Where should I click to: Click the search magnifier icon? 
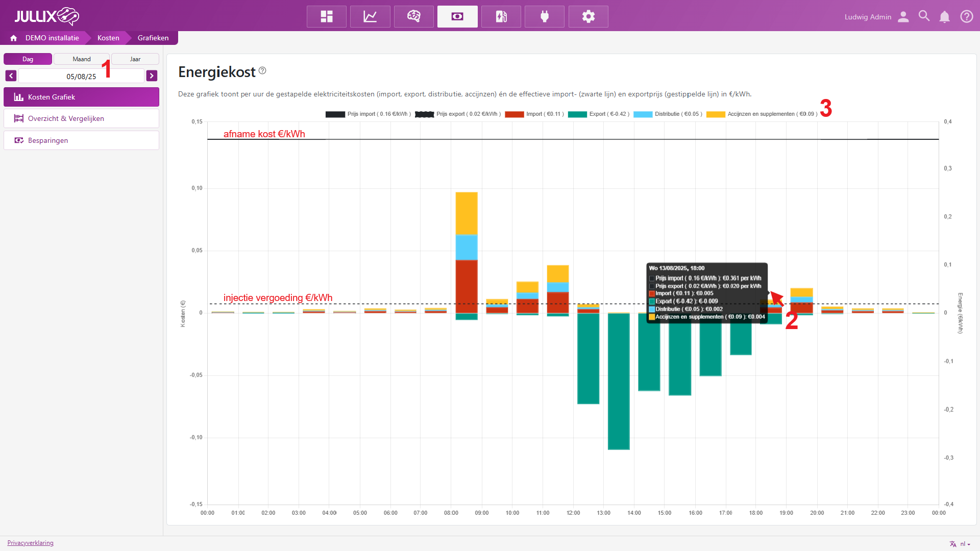click(x=924, y=16)
